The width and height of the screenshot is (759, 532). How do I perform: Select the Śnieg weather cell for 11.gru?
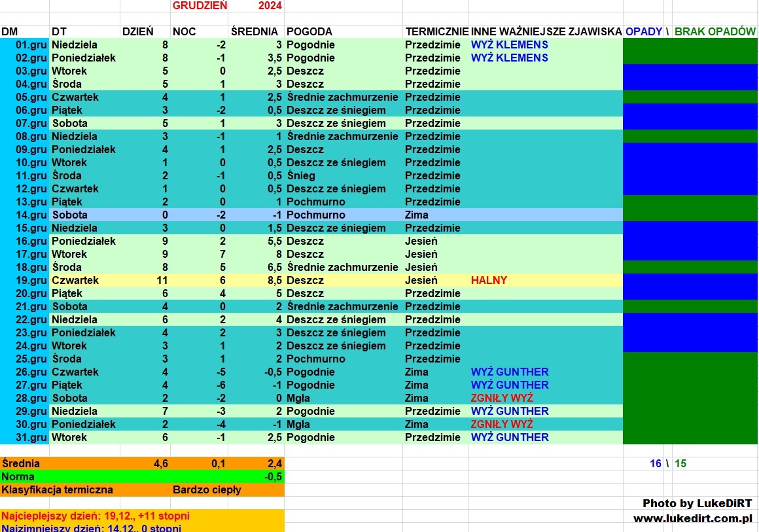[x=301, y=175]
